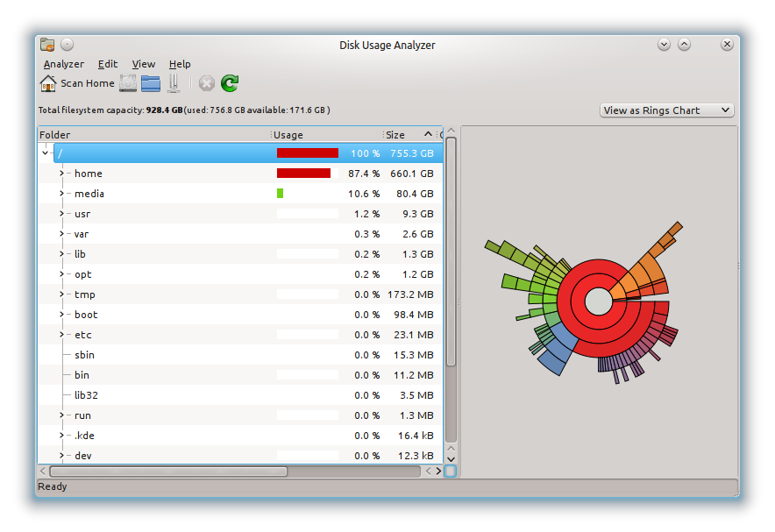Expand the dev folder

61,456
